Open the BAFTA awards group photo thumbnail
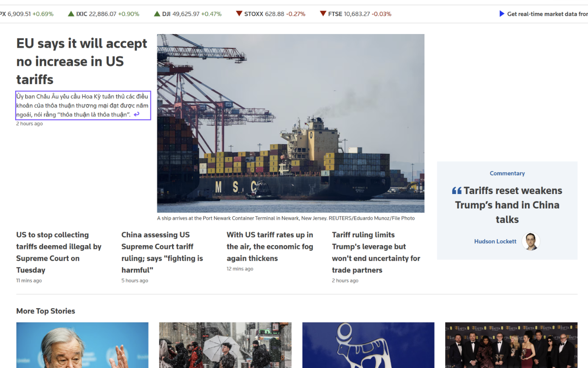 511,345
